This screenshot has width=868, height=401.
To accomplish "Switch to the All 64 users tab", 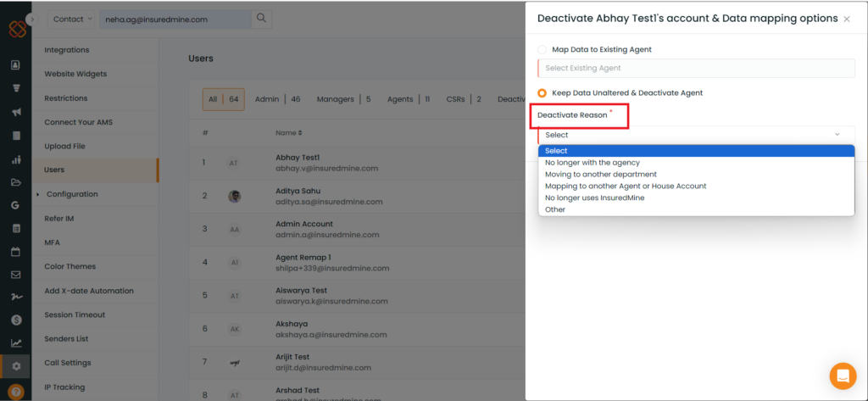I will 223,99.
